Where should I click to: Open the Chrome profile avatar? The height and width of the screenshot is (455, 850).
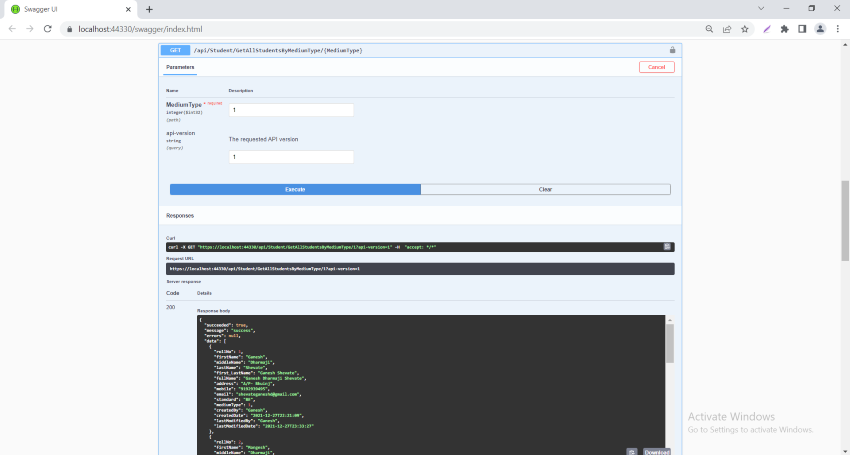click(820, 29)
